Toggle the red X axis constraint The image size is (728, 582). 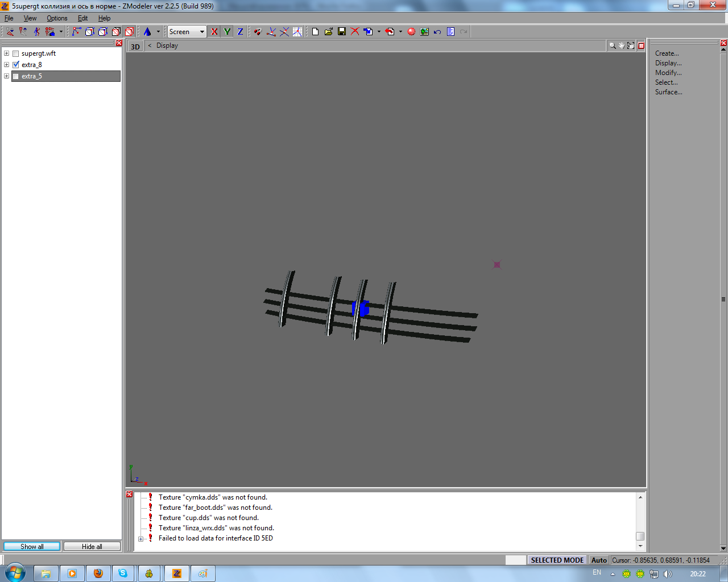point(214,32)
